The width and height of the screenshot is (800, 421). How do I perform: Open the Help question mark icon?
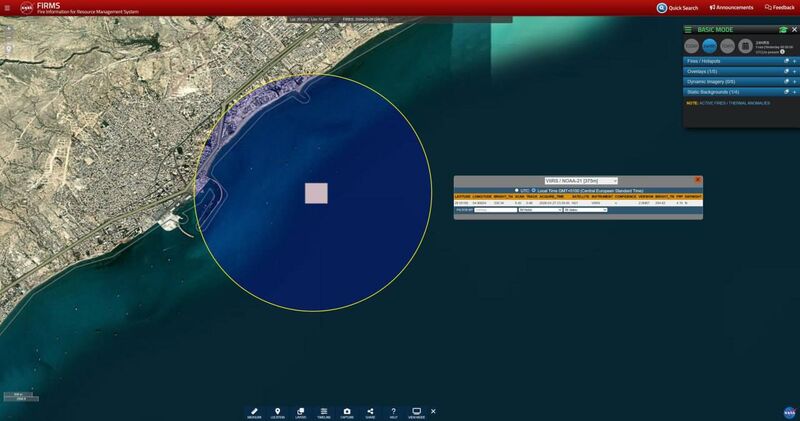394,412
